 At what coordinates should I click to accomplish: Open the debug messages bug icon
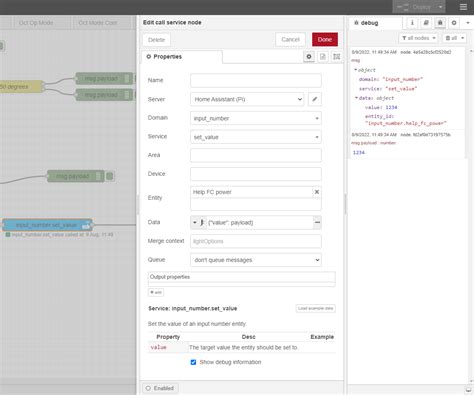[x=440, y=23]
